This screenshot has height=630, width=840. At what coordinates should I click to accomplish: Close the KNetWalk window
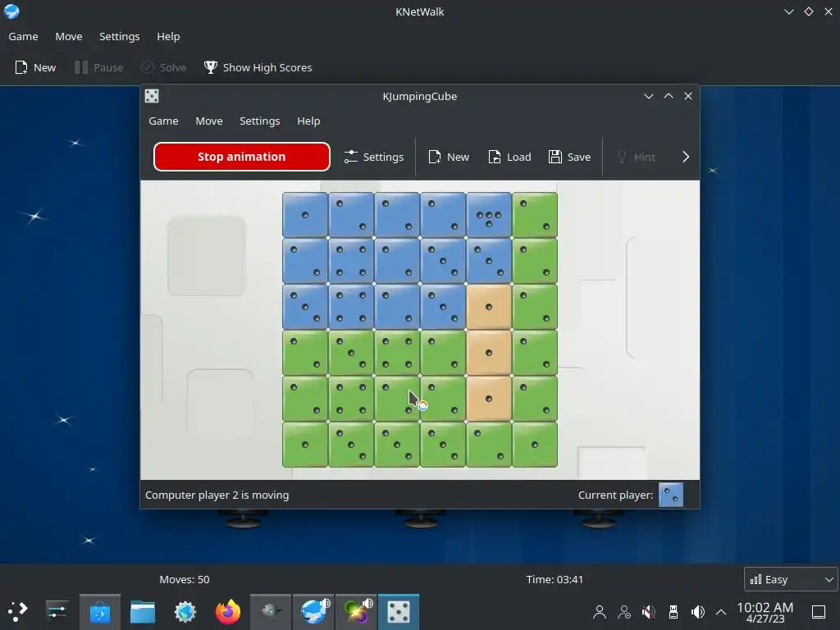[829, 11]
